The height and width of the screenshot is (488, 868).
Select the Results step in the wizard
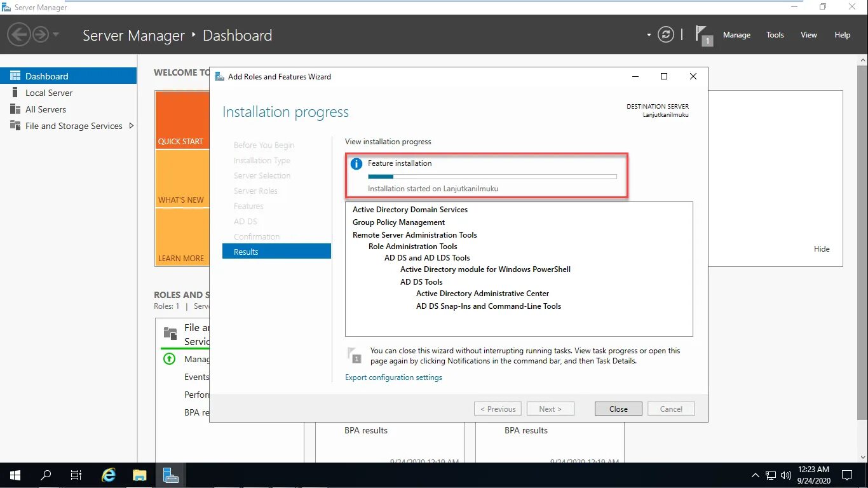click(276, 252)
